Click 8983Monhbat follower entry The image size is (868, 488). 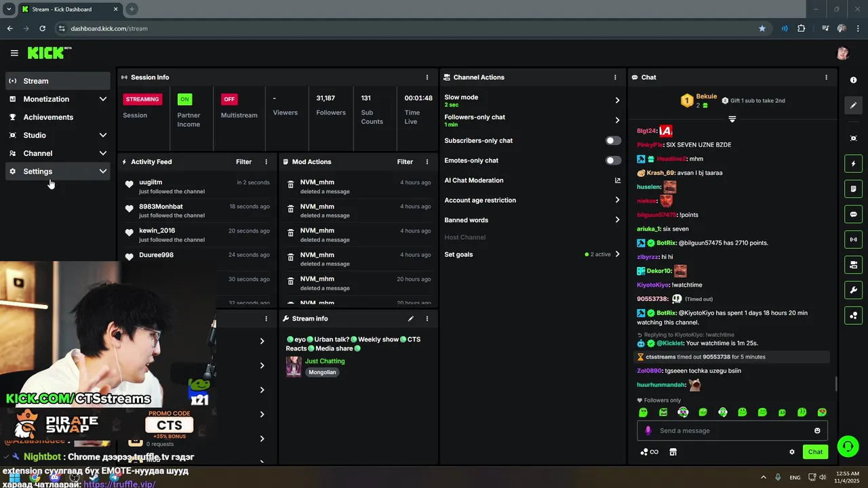pos(161,207)
